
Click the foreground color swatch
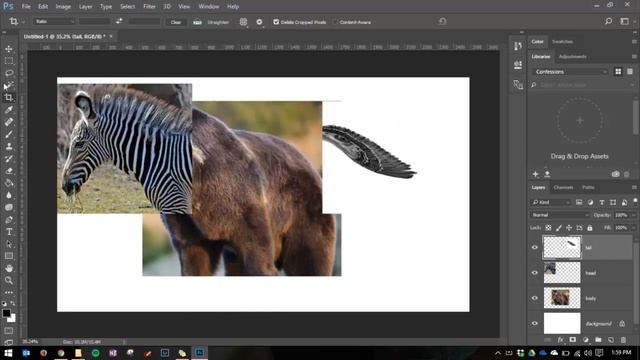(6, 313)
